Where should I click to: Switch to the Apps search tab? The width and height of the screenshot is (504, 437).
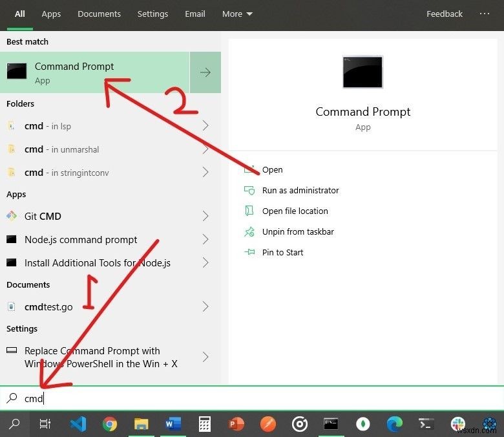coord(51,14)
